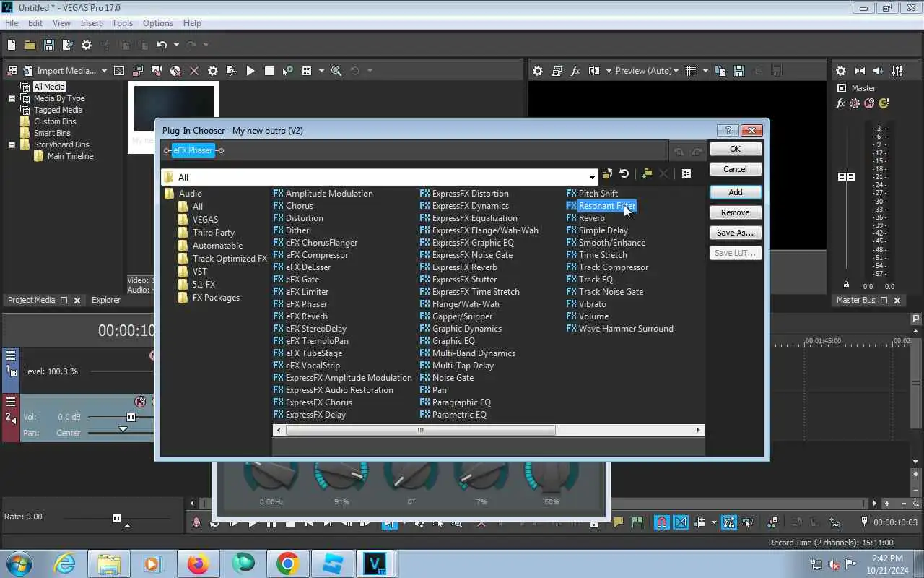Image resolution: width=924 pixels, height=578 pixels.
Task: Save snapshot to file icon in preview
Action: coord(738,71)
